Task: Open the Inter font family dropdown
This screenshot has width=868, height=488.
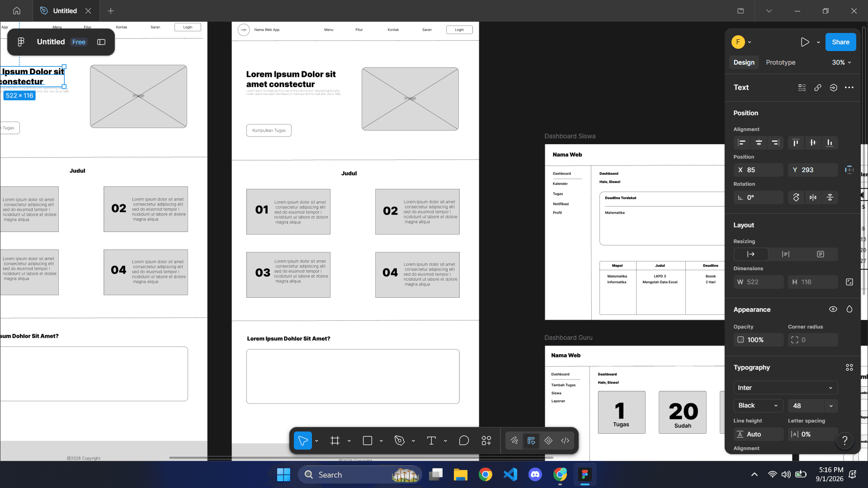Action: coord(786,388)
